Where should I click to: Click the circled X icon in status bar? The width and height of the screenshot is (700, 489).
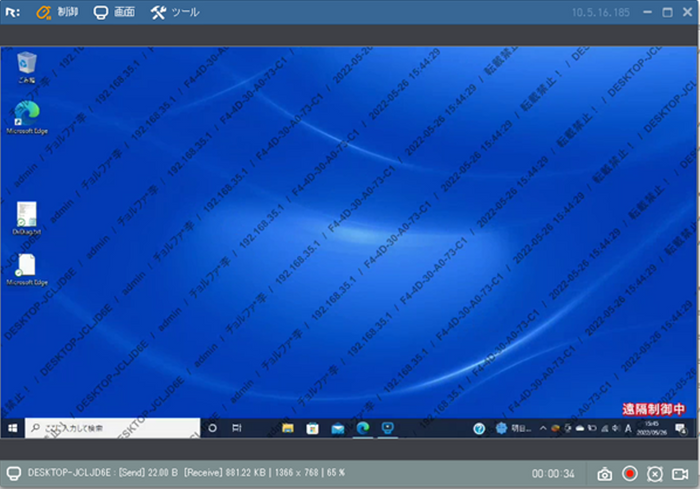pos(655,474)
